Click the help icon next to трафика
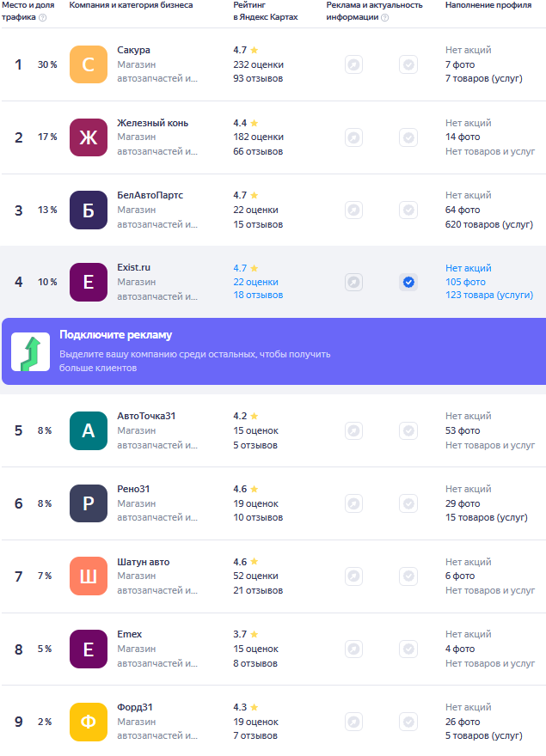This screenshot has width=546, height=756. (x=42, y=18)
